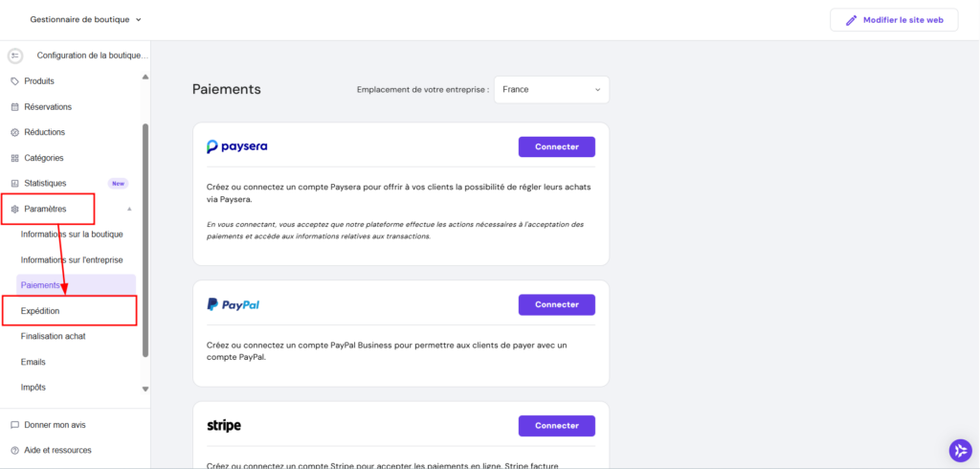Viewport: 980px width, 469px height.
Task: Open Informations sur la boutique
Action: point(72,234)
